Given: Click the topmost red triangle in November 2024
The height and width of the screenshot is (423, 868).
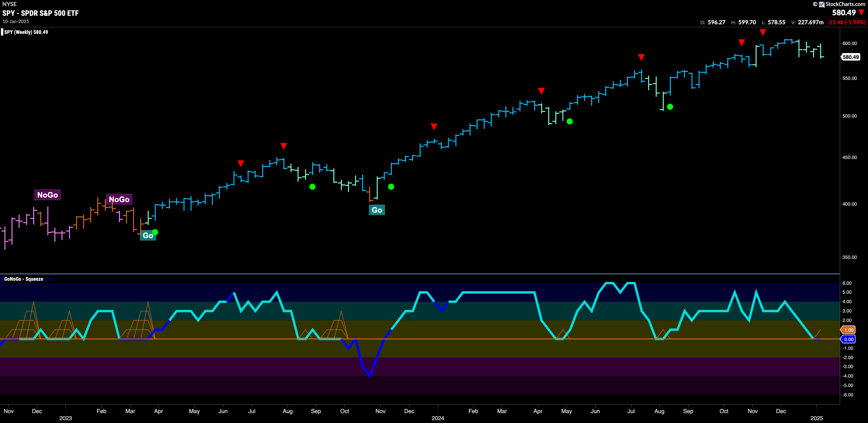Looking at the screenshot, I should tap(763, 32).
